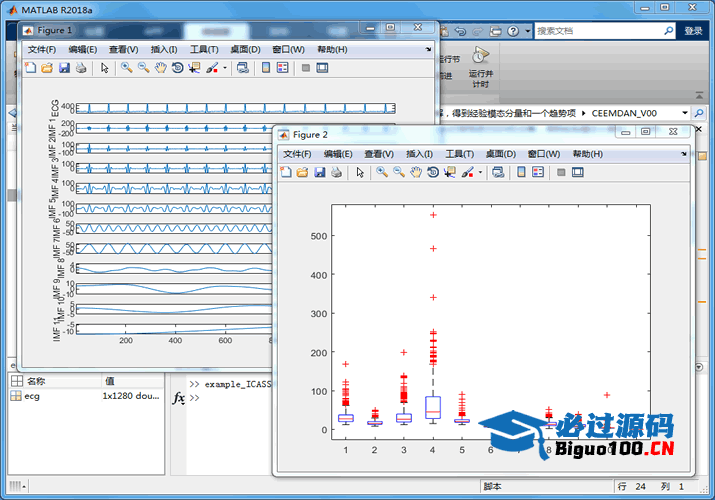Toggle Zoom In tool in Figure 2
Image resolution: width=715 pixels, height=500 pixels.
coord(382,173)
